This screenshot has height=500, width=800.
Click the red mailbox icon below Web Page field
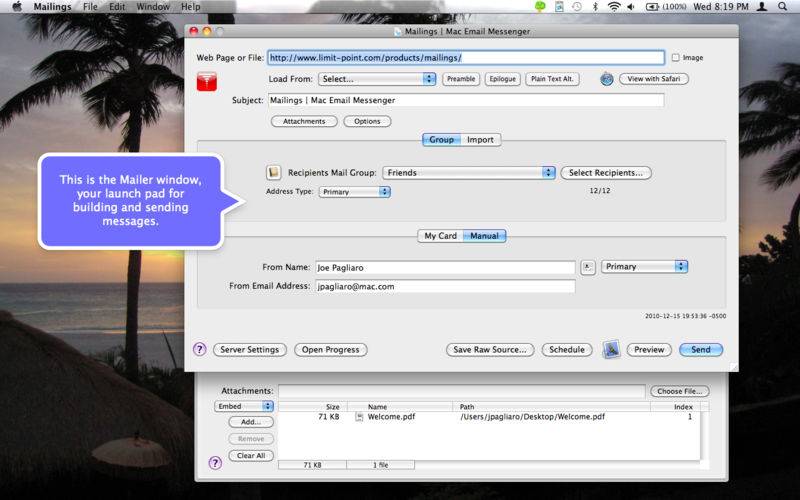coord(205,81)
